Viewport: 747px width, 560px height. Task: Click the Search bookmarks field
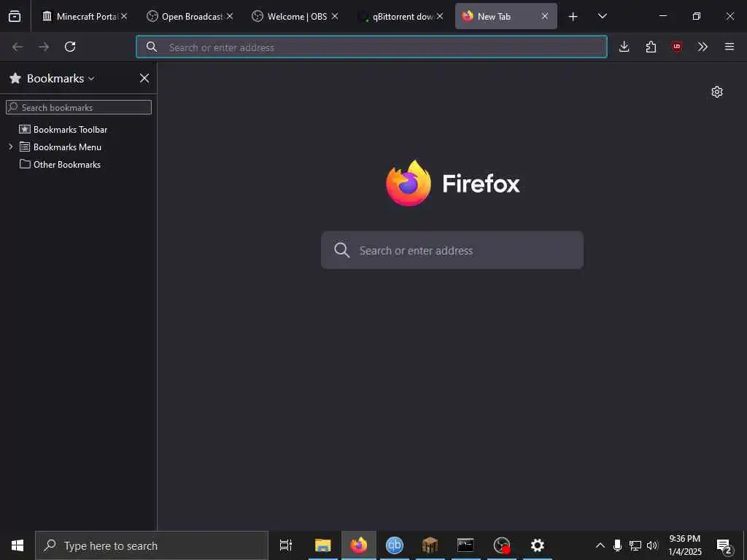click(x=79, y=107)
